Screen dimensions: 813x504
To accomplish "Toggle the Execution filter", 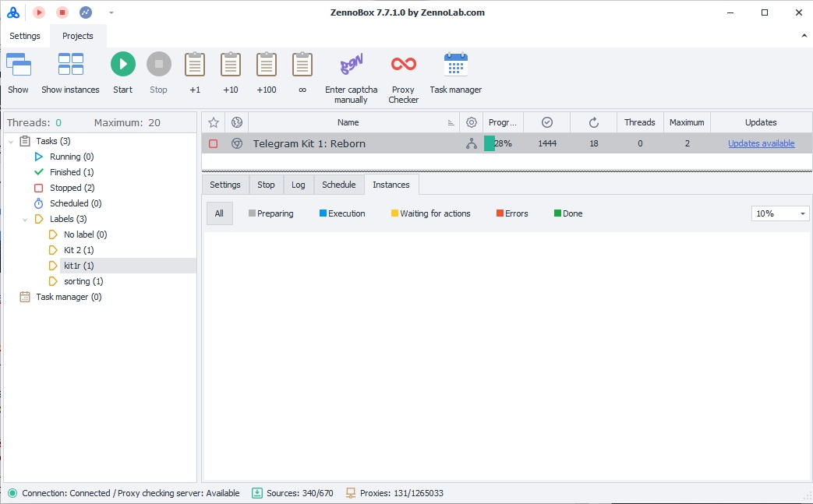I will [x=342, y=213].
